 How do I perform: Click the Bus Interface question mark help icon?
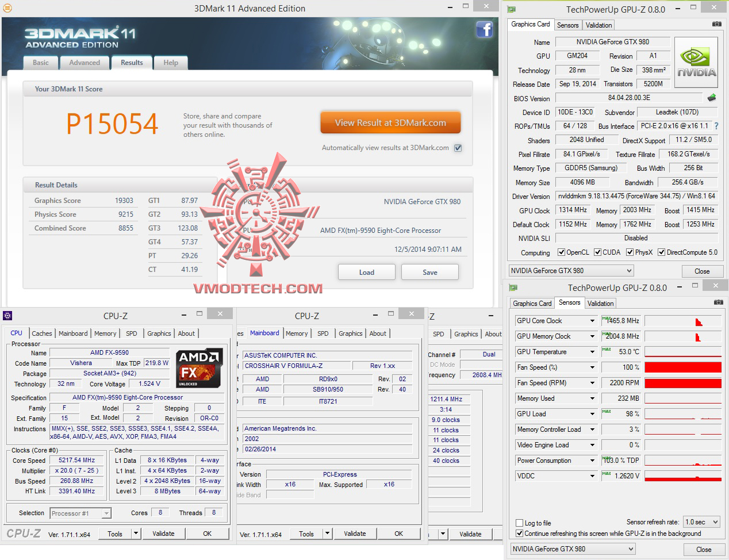point(716,126)
